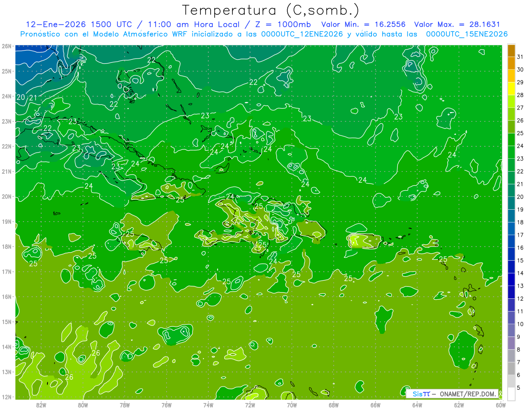The image size is (532, 411).
Task: Click color scale label 16
Action: point(520,248)
